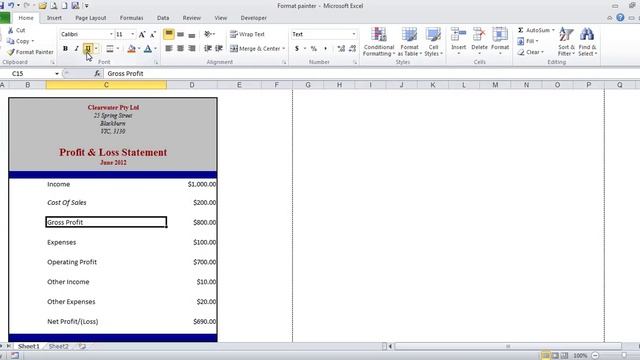Decrease font size with Shrink Font

click(153, 34)
